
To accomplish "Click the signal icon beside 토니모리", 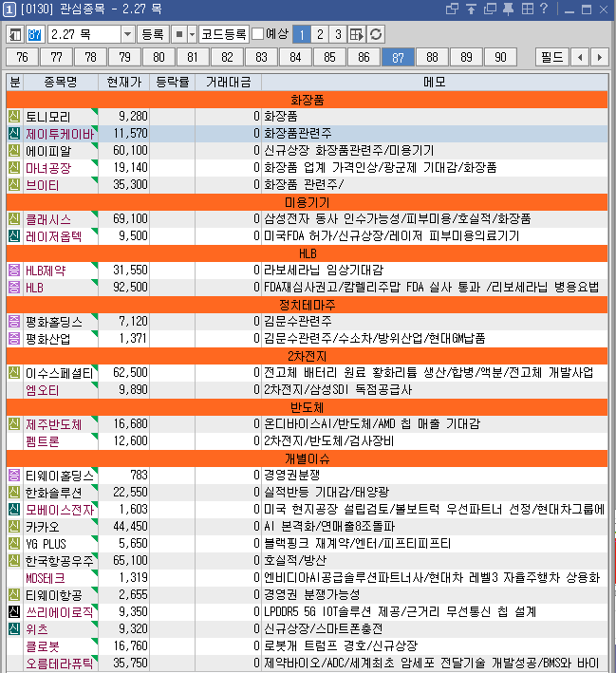I will 14,116.
